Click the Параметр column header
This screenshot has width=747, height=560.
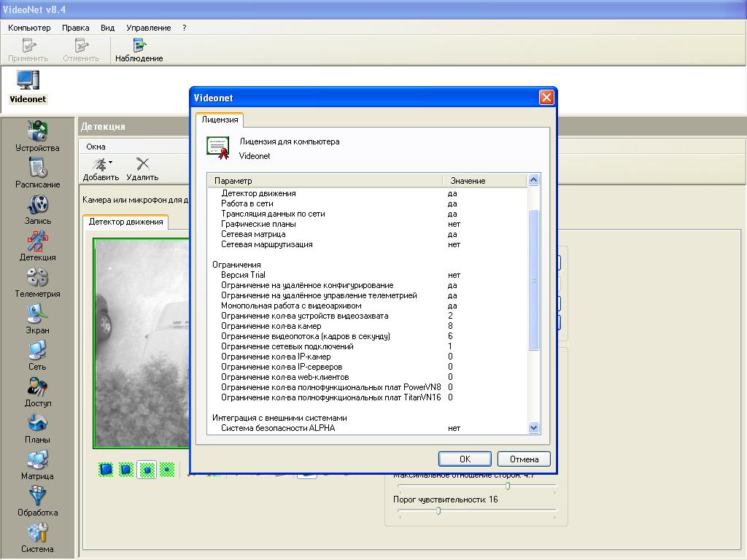point(325,181)
